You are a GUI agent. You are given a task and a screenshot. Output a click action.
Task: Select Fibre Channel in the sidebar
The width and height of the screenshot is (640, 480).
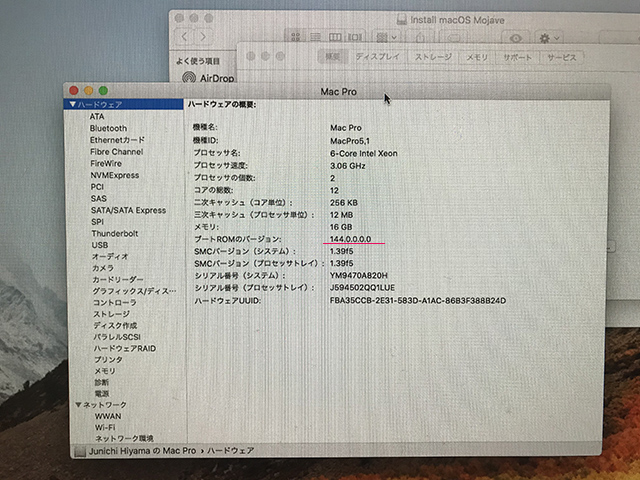(x=117, y=152)
